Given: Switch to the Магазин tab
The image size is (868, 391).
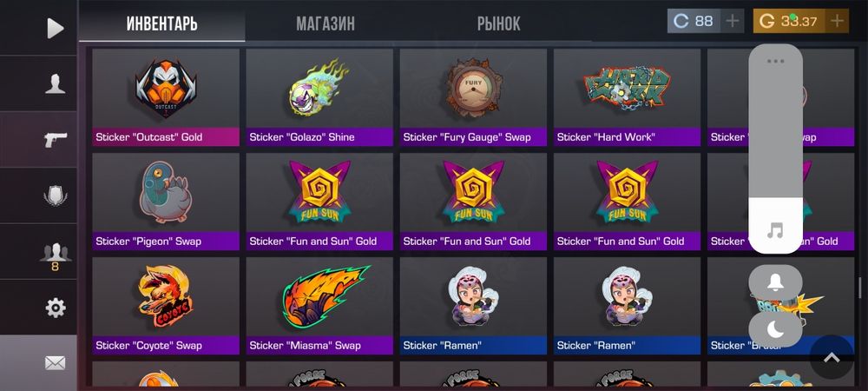Looking at the screenshot, I should click(x=325, y=23).
